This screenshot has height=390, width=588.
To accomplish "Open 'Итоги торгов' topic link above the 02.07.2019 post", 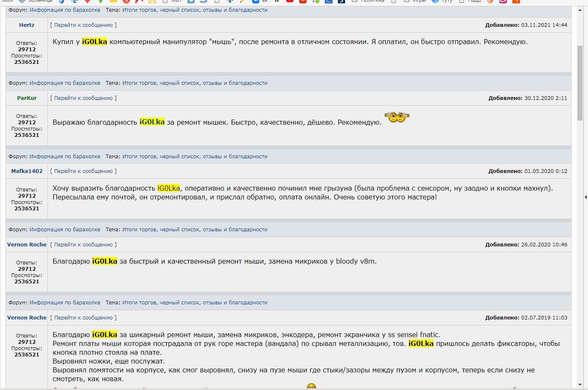I will tap(195, 303).
